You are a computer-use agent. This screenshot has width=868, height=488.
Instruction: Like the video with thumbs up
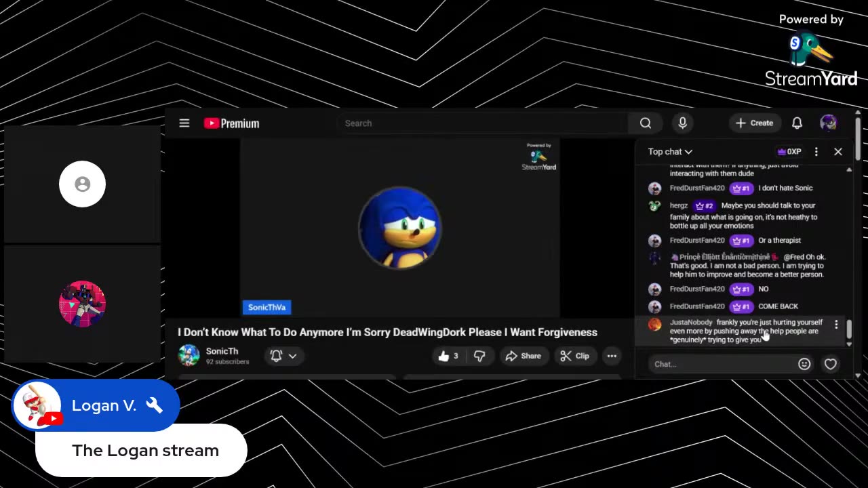coord(448,356)
